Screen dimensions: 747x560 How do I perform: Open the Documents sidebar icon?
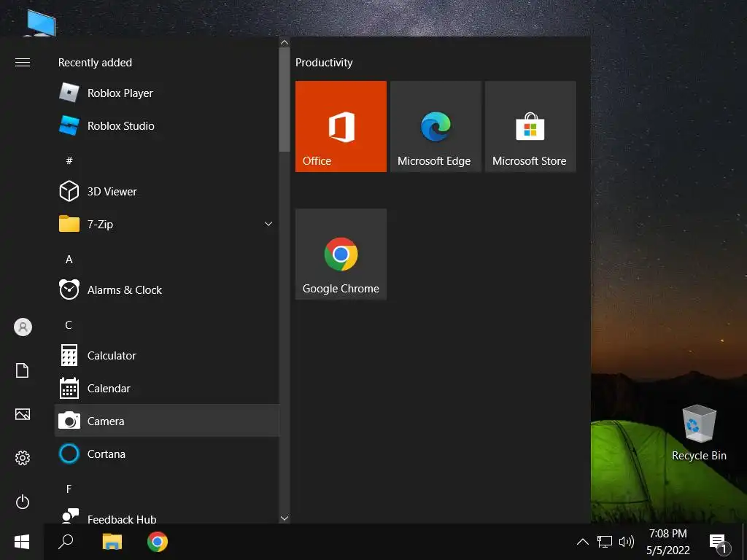23,370
